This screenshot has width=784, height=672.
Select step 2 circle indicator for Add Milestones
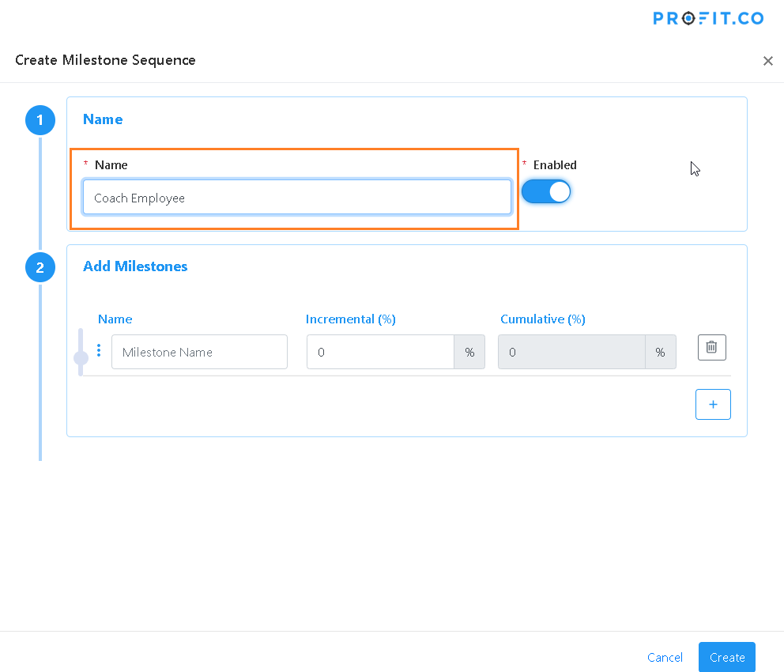click(40, 267)
